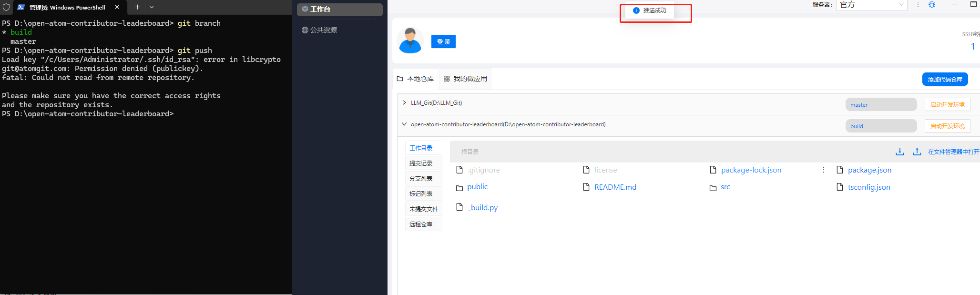The width and height of the screenshot is (980, 295).
Task: Click the package.json file icon
Action: coord(840,170)
